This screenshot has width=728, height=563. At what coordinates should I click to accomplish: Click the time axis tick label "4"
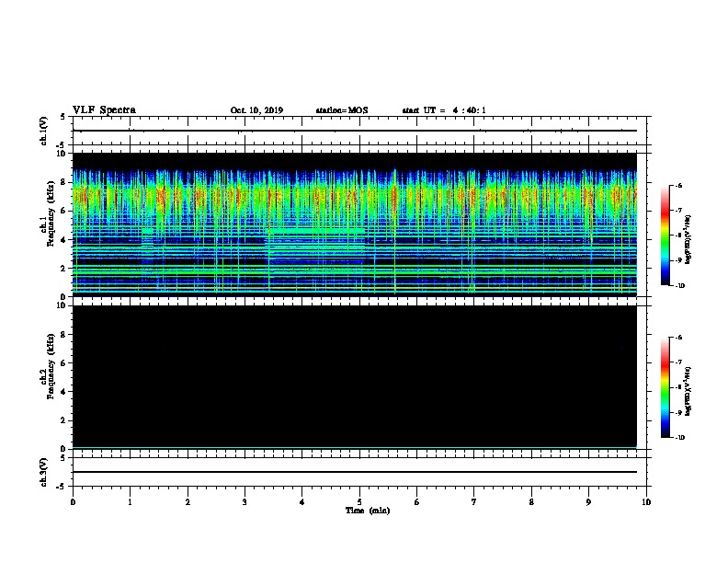[x=302, y=502]
